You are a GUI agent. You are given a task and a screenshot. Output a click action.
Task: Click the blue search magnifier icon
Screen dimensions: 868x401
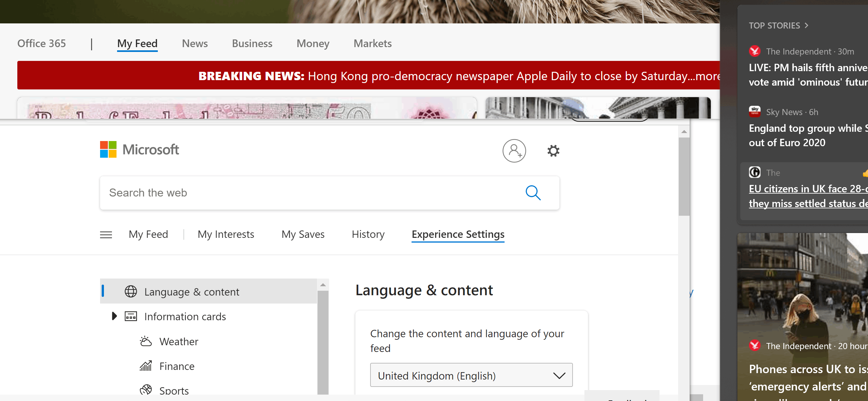pos(533,193)
